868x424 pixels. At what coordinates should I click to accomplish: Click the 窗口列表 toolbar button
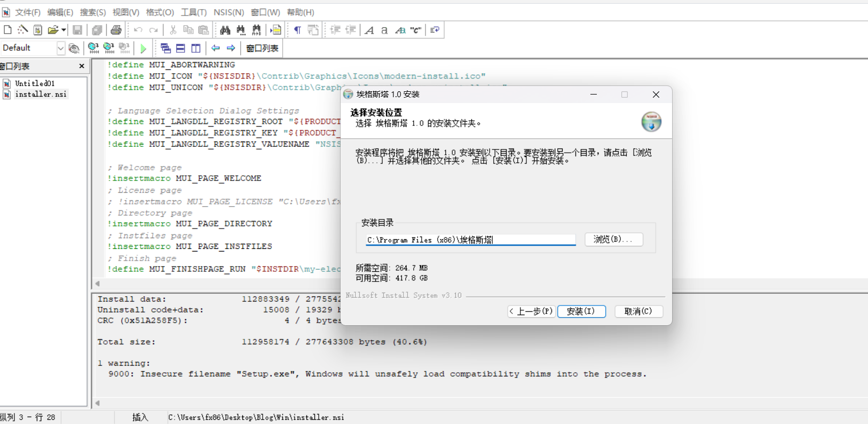pos(262,48)
